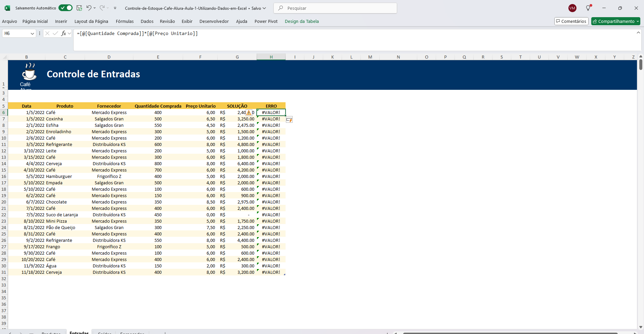The image size is (644, 334).
Task: Click the Compartilhamento button
Action: click(x=615, y=21)
